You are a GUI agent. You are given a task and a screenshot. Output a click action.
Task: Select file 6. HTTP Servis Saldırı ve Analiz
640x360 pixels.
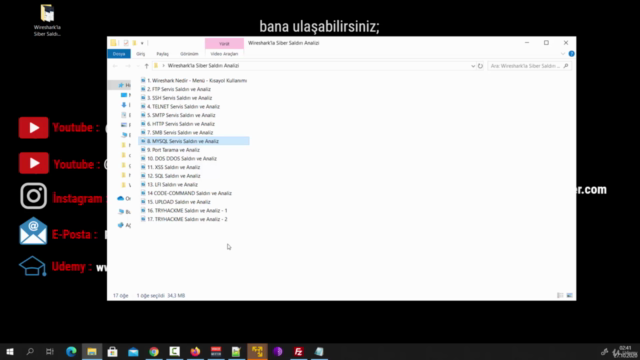[178, 124]
